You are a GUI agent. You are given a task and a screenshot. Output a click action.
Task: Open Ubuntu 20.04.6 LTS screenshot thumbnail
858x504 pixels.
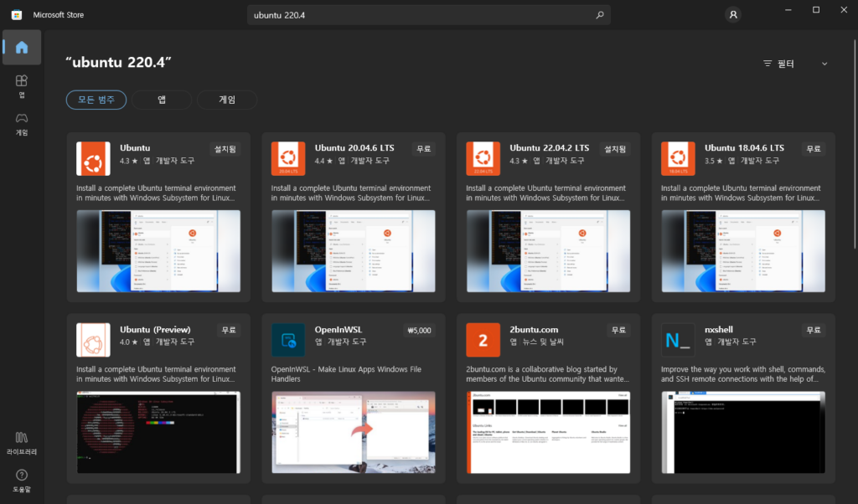(x=354, y=251)
